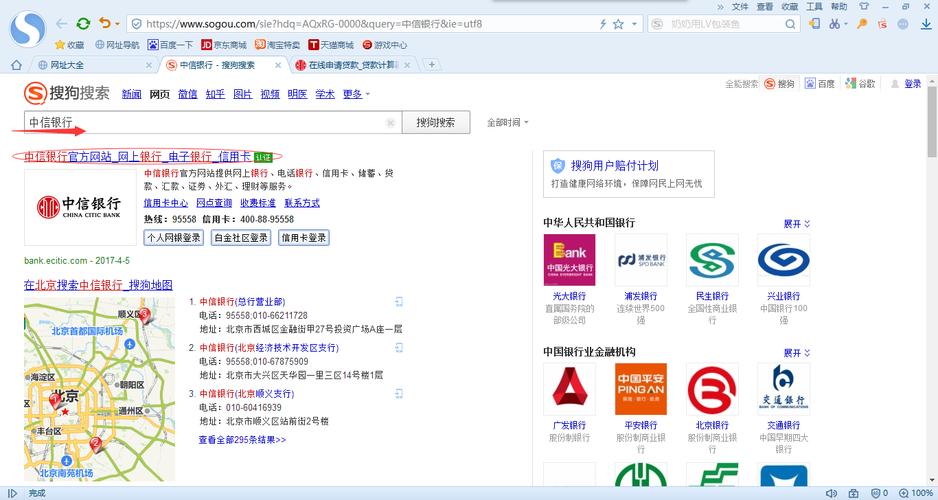Click the 搜狗搜索 logo
Viewport: 938px width, 500px height.
click(x=66, y=93)
